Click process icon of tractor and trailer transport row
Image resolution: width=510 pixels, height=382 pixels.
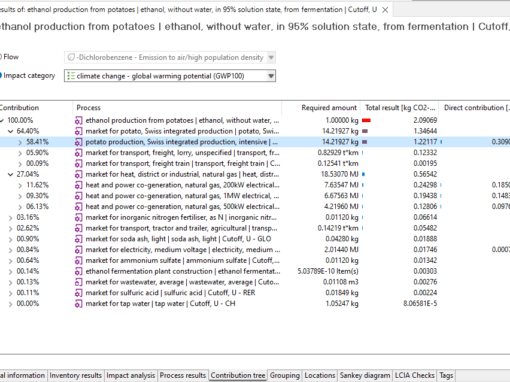click(78, 228)
